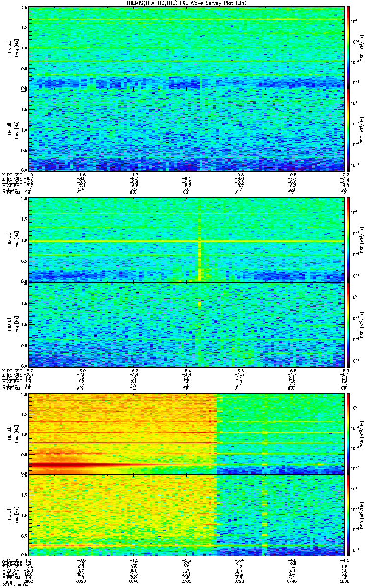Click the date label 2013 Jun 04
Screen dimensions: 368x588
point(14,585)
